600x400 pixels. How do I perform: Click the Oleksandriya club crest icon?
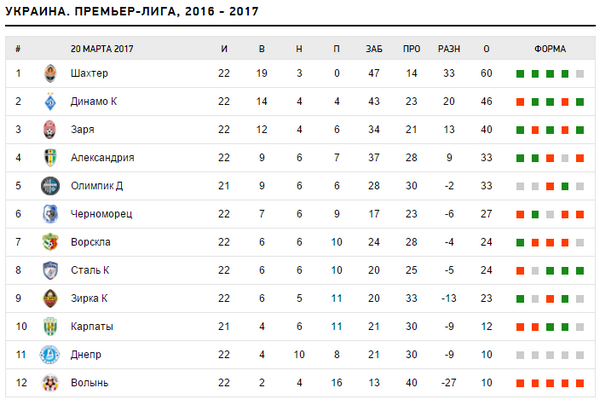pyautogui.click(x=50, y=157)
